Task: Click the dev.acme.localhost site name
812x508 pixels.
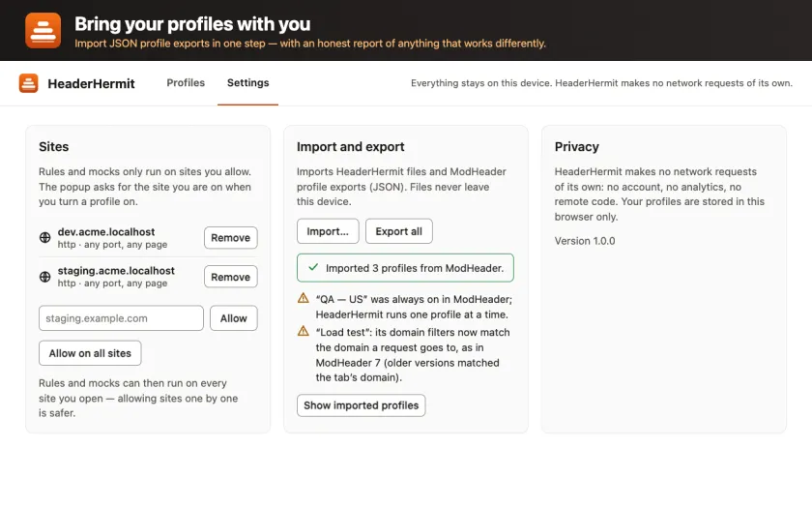Action: pos(106,231)
